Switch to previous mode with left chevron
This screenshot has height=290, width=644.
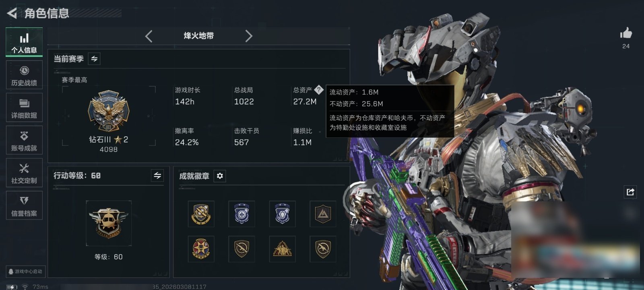tap(149, 36)
